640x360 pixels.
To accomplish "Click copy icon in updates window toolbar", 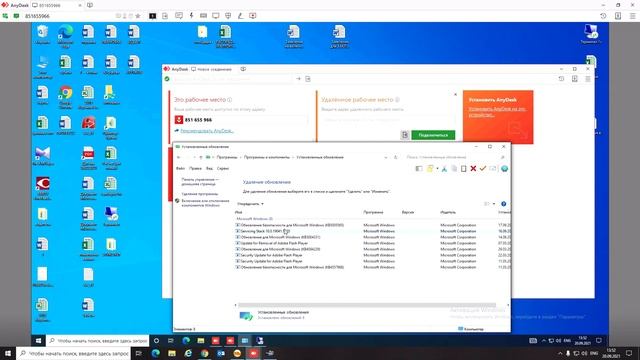I will coord(454,169).
